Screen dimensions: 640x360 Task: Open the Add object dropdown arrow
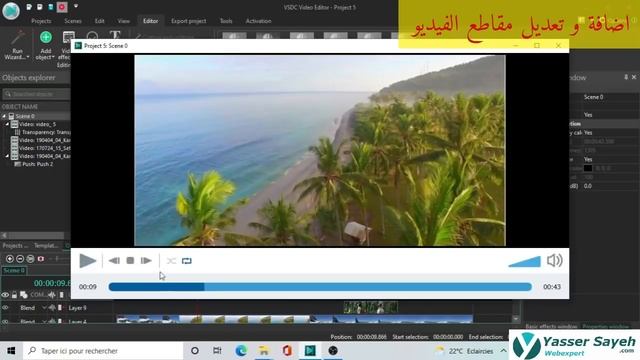(53, 58)
